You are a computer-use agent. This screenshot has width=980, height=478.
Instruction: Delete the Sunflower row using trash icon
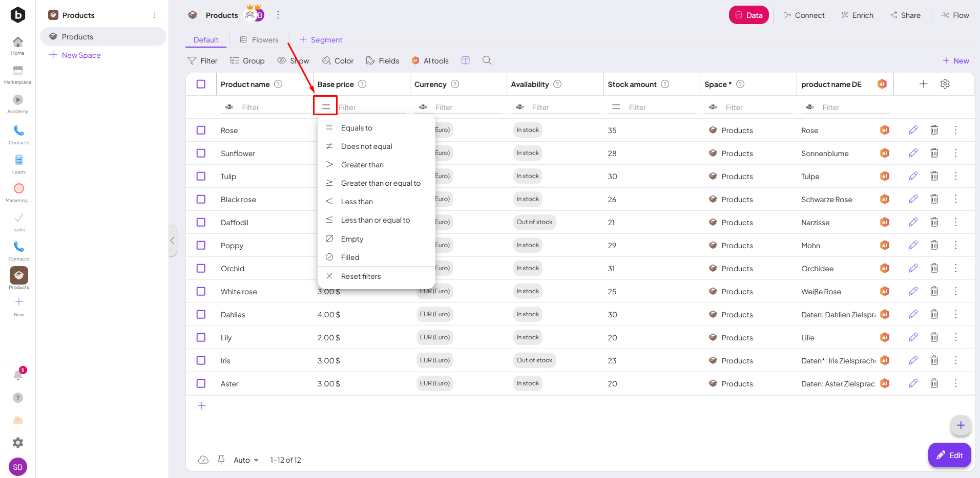pos(934,153)
